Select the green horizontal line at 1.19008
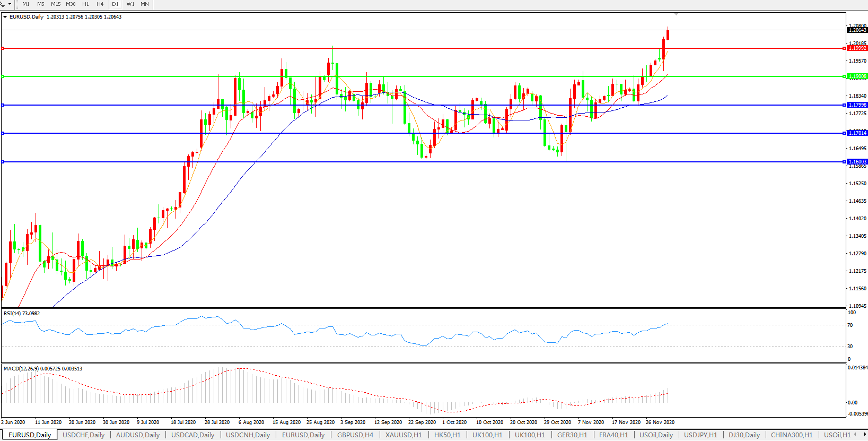The image size is (868, 441). (424, 76)
